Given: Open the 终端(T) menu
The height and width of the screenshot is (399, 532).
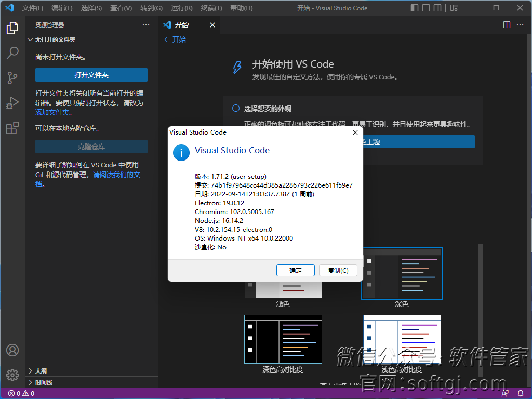Looking at the screenshot, I should click(211, 8).
